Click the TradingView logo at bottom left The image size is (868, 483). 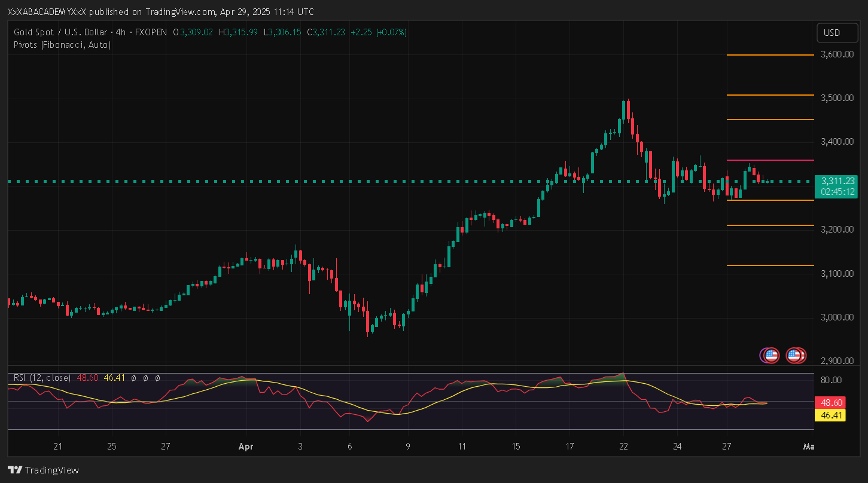click(43, 470)
